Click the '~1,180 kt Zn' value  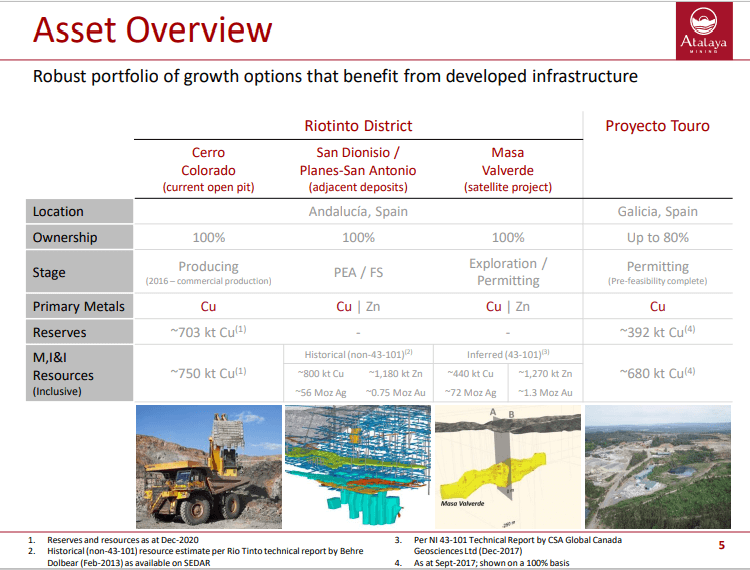396,373
